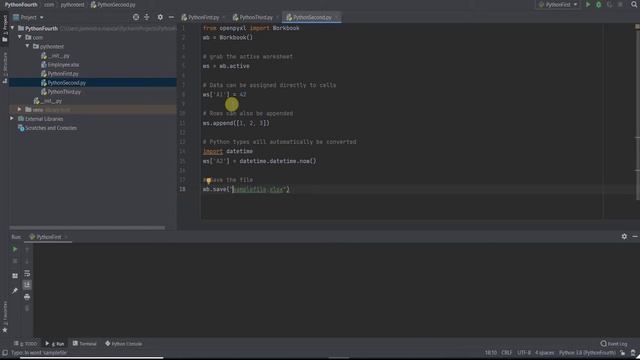The width and height of the screenshot is (640, 360).
Task: Run with coverage from top toolbar
Action: [x=610, y=5]
